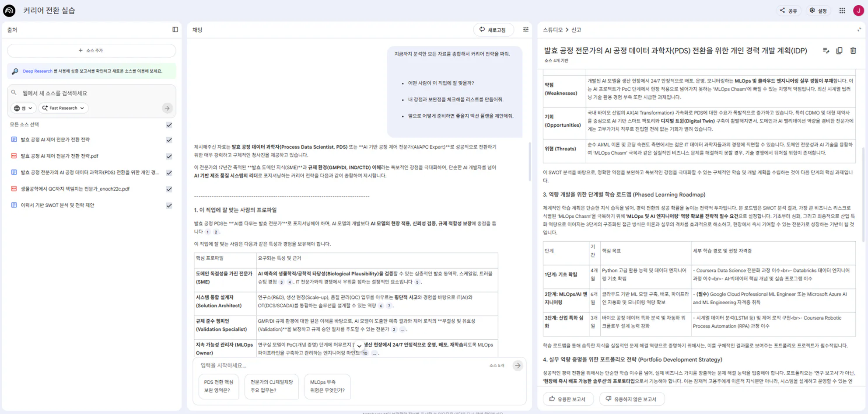Open chat settings via the tune icon

(525, 30)
